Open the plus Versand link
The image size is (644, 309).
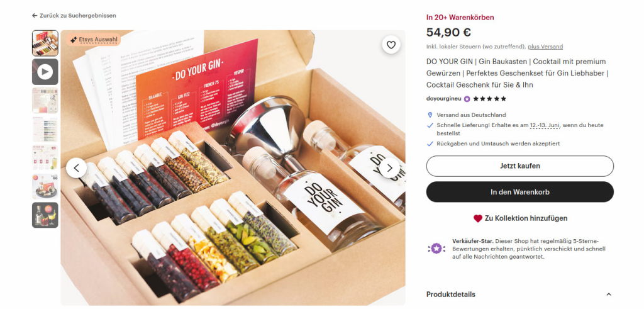(545, 47)
